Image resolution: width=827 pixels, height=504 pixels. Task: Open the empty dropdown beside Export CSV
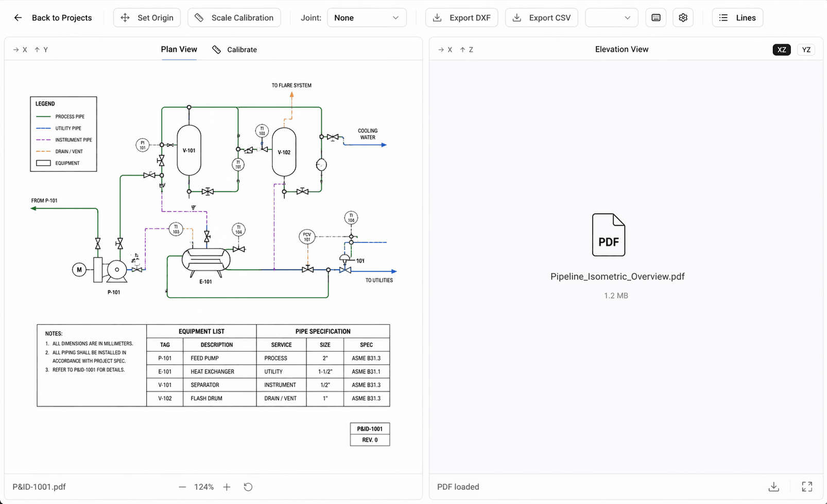click(x=612, y=18)
